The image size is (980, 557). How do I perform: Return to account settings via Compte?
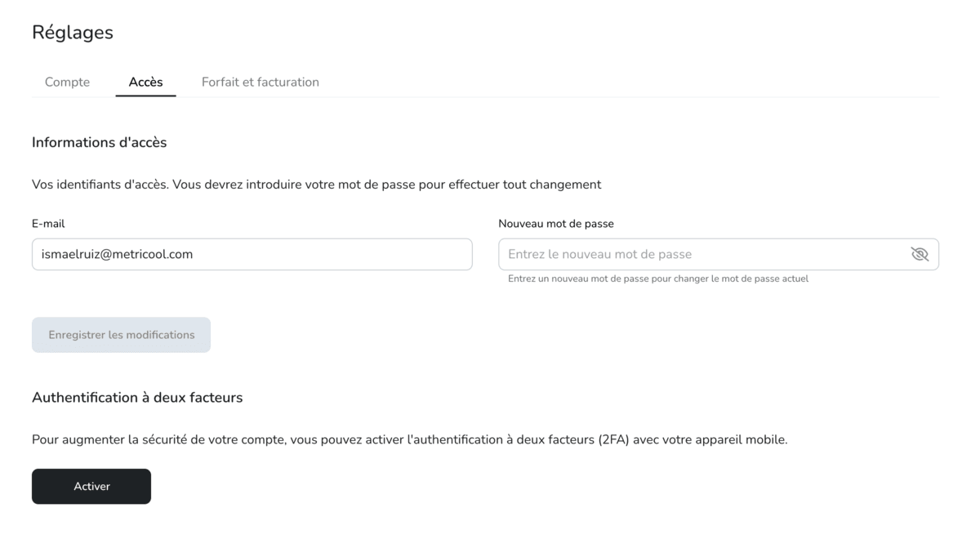pyautogui.click(x=67, y=82)
